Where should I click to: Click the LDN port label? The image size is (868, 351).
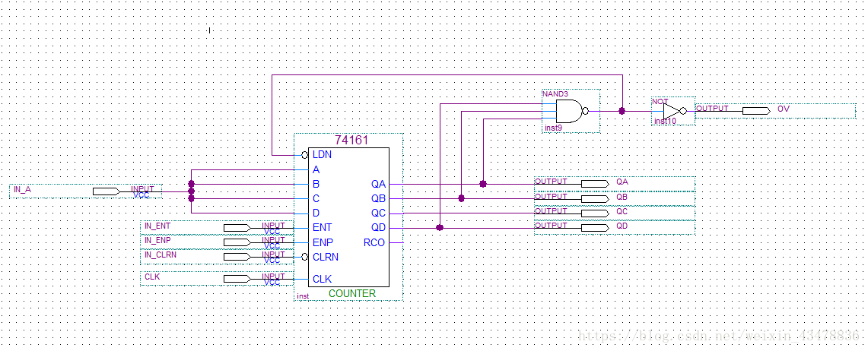pyautogui.click(x=323, y=155)
